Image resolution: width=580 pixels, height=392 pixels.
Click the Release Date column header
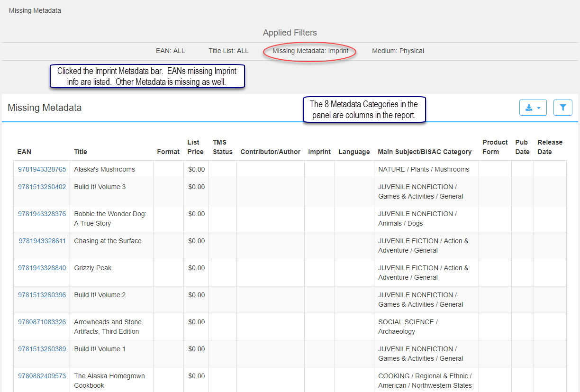click(550, 147)
